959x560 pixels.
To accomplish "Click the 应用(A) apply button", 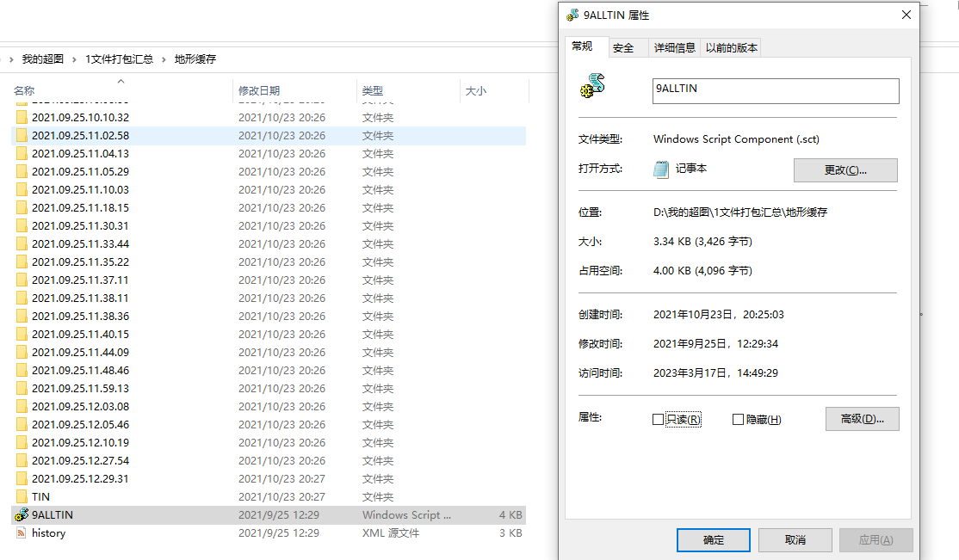I will (x=875, y=540).
